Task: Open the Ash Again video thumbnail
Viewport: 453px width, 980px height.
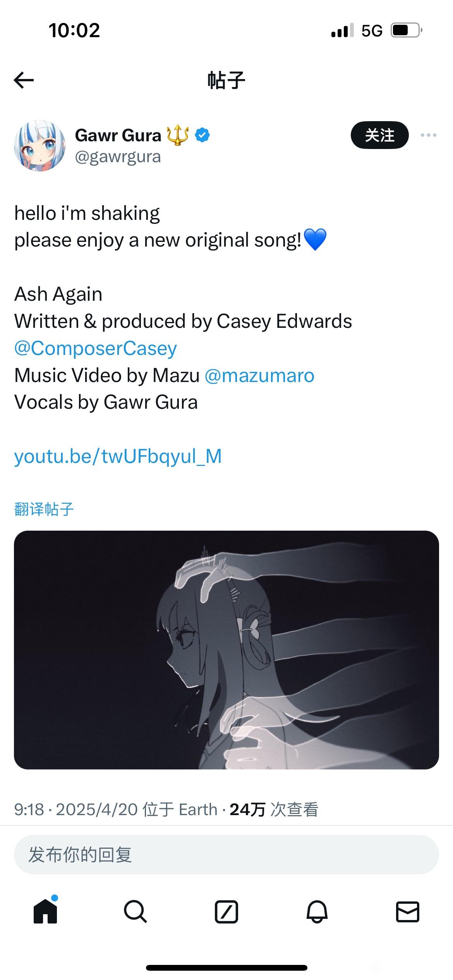Action: 226,650
